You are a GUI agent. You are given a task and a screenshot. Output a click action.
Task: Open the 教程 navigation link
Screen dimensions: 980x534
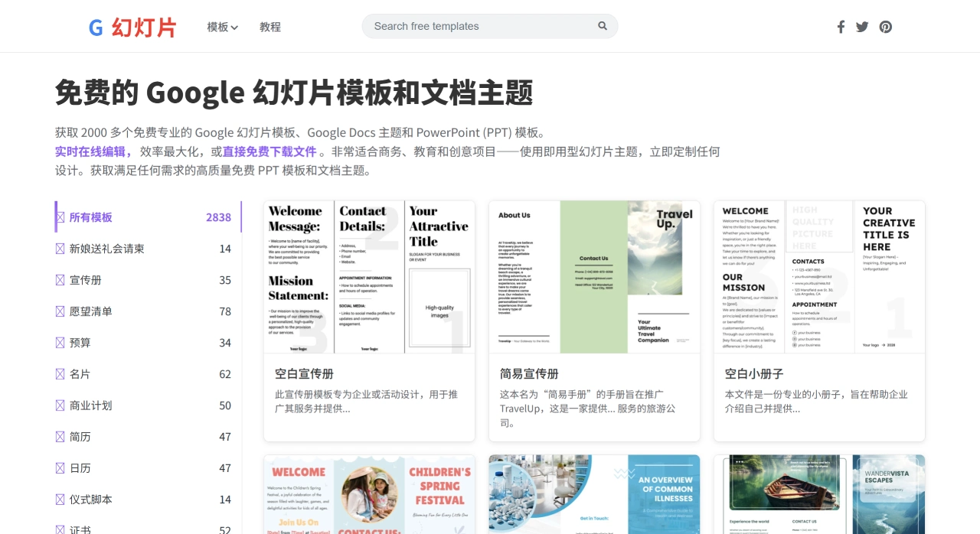pyautogui.click(x=270, y=27)
